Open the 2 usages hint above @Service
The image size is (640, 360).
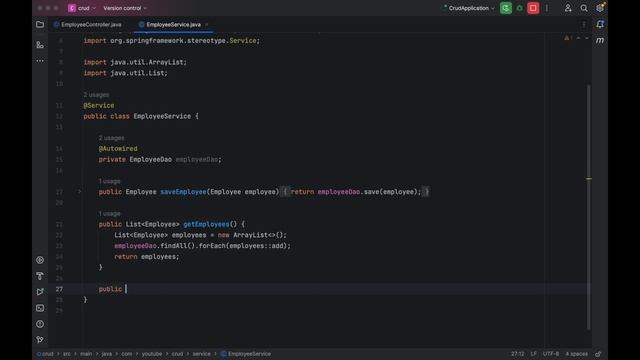(96, 95)
